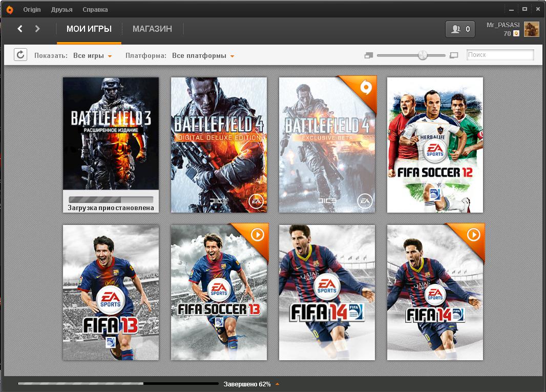Click the Завершено 62% status text
Viewport: 546px width, 392px height.
pos(247,384)
